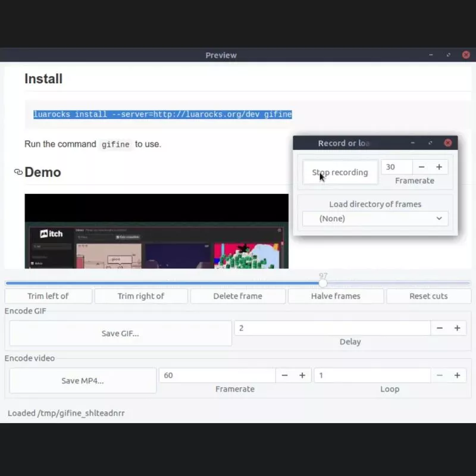Click inside the Delay input field

(327, 327)
